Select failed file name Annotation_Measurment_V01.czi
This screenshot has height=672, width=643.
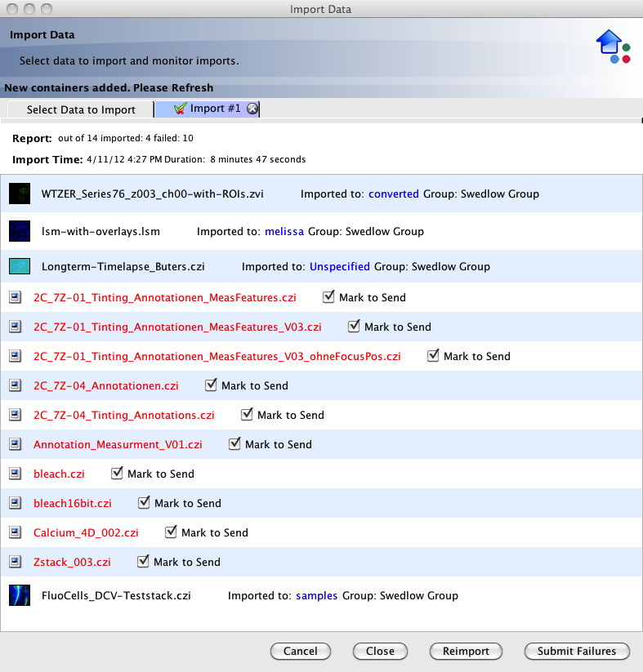(118, 444)
